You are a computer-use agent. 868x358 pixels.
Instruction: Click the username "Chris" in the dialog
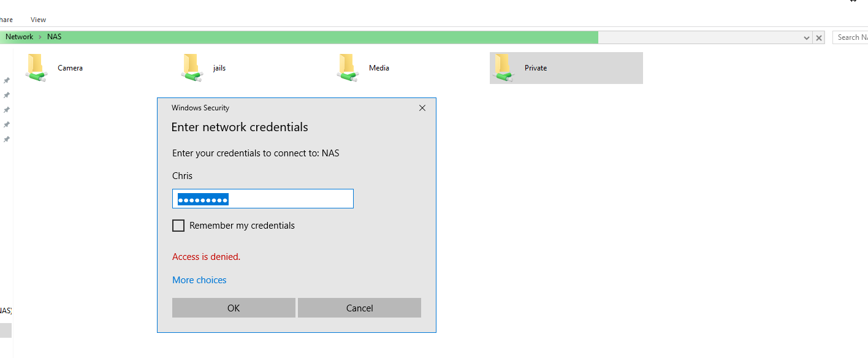coord(182,176)
